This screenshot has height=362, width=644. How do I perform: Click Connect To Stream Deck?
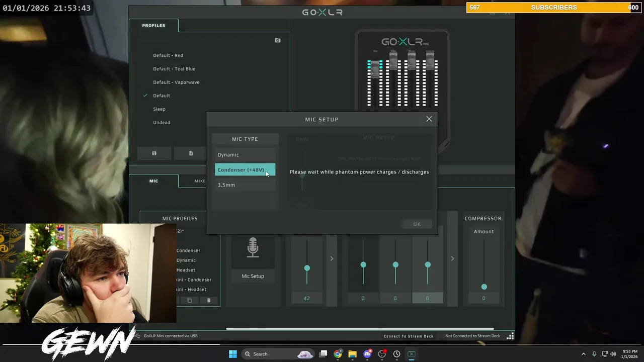pyautogui.click(x=409, y=336)
